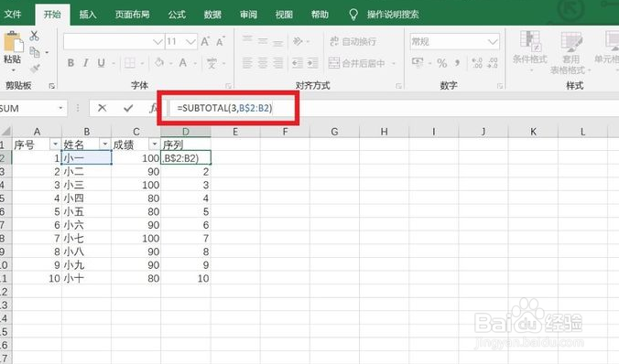
Task: Open 序号 column filter dropdown
Action: 55,145
